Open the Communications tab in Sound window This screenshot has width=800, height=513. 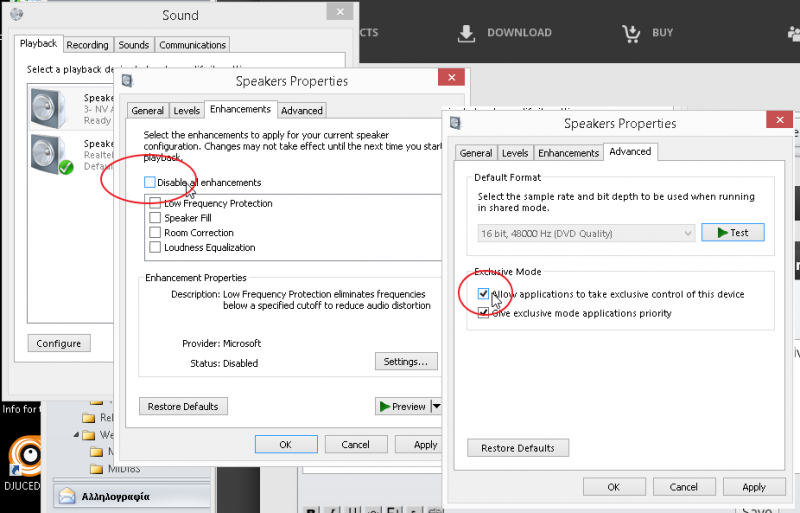click(x=192, y=45)
